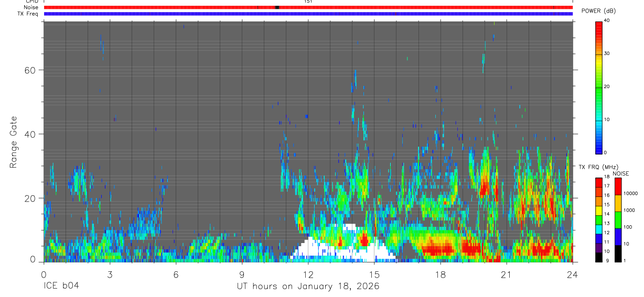Image resolution: width=644 pixels, height=297 pixels.
Task: Click the "TX Freq" row label above the plot
Action: click(29, 14)
